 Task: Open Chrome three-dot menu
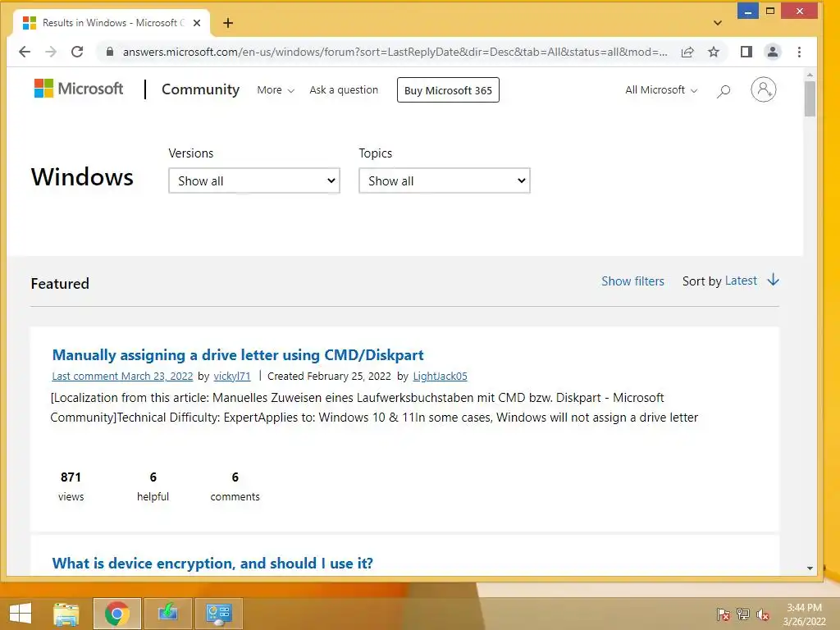click(799, 52)
